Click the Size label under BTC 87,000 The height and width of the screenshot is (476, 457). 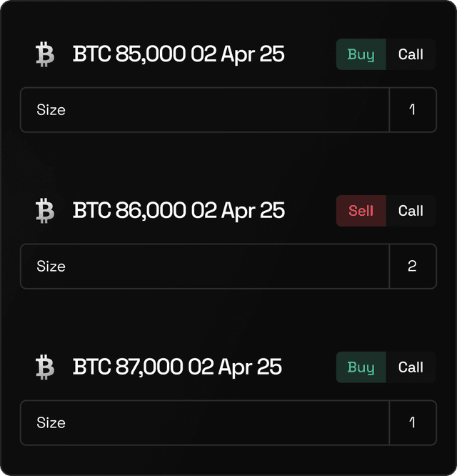click(x=51, y=423)
